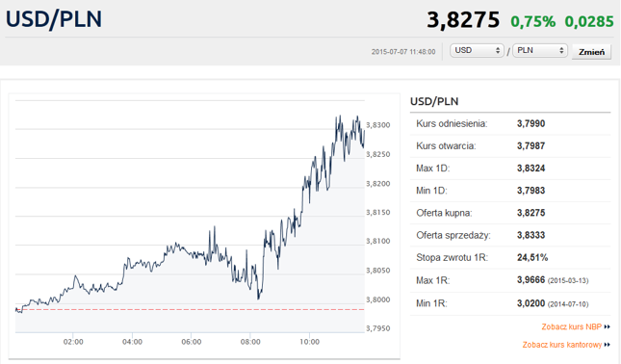Image resolution: width=621 pixels, height=364 pixels.
Task: Follow the Zobacz kurs kantorowy link
Action: tap(562, 345)
